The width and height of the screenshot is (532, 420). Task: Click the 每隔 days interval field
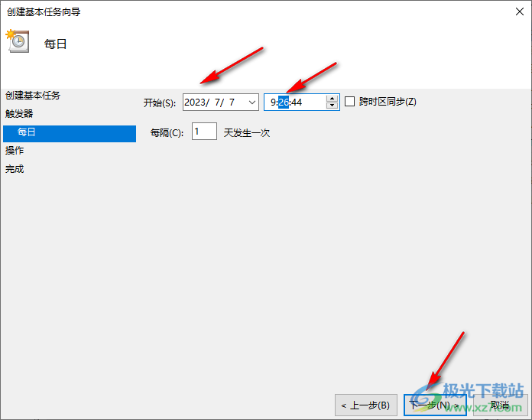tap(204, 131)
